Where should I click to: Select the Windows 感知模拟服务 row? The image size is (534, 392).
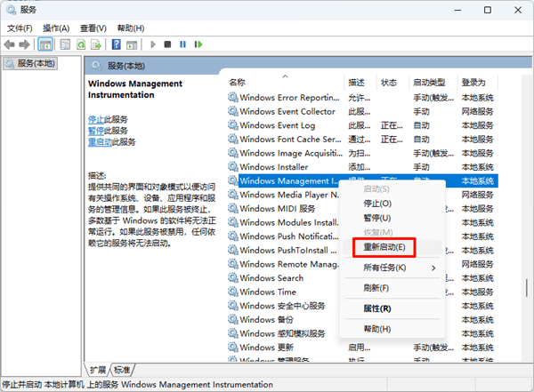coord(283,333)
